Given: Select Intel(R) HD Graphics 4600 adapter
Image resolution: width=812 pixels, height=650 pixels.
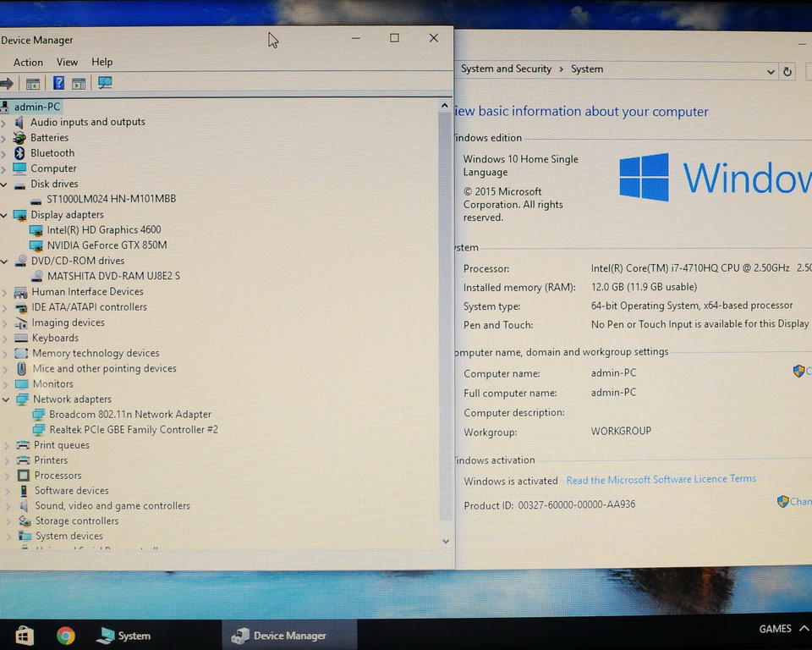Looking at the screenshot, I should 103,229.
